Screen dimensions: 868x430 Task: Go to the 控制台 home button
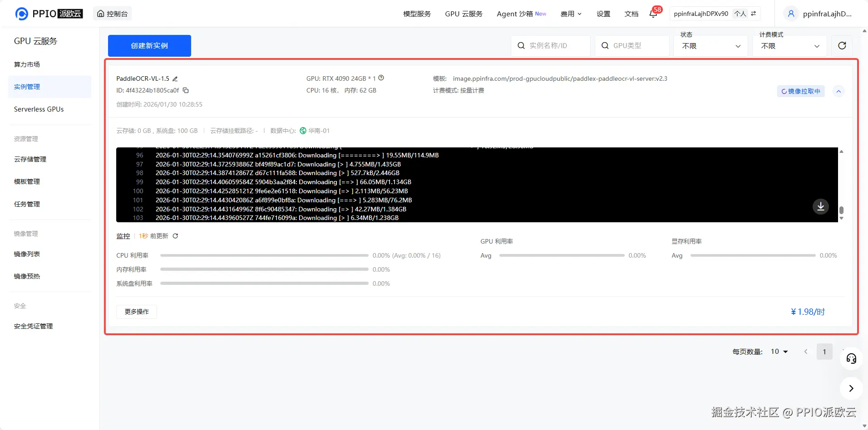click(x=113, y=14)
